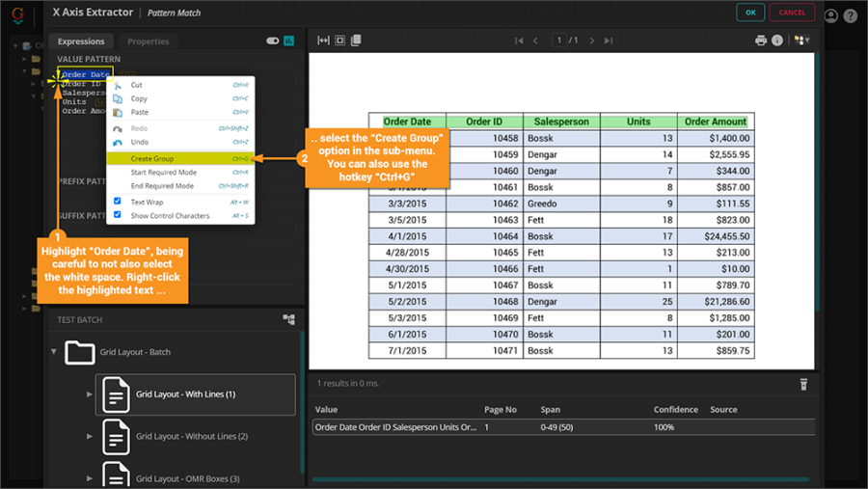
Task: Open the document info icon
Action: [777, 41]
